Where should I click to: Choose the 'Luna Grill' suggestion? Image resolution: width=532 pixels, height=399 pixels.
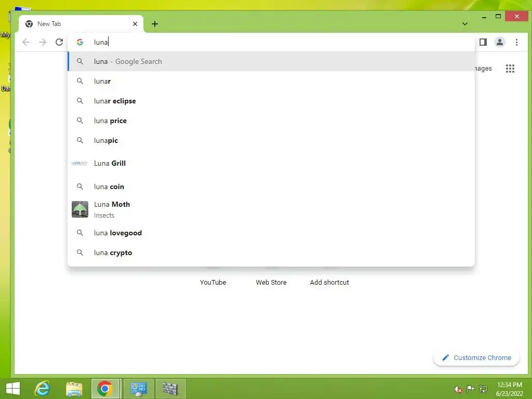pos(271,163)
